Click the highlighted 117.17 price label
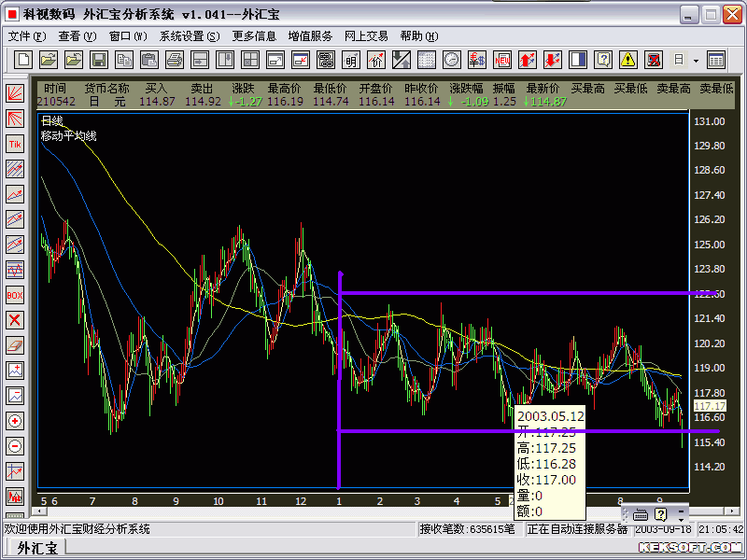This screenshot has width=747, height=560. [710, 406]
